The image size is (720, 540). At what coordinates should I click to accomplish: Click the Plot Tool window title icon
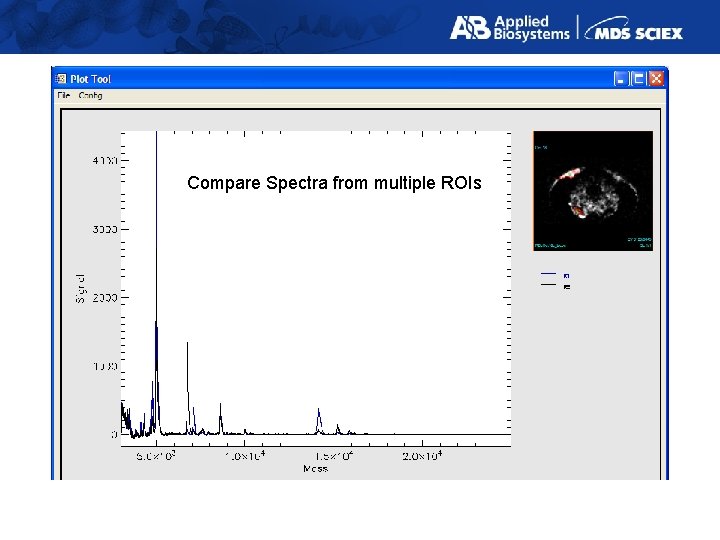tap(61, 79)
